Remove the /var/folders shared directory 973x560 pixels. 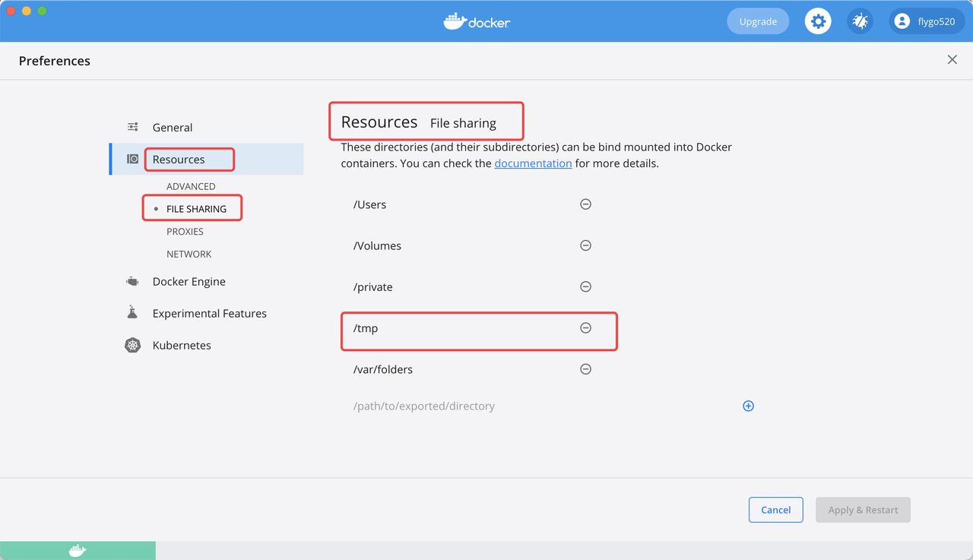click(x=585, y=369)
